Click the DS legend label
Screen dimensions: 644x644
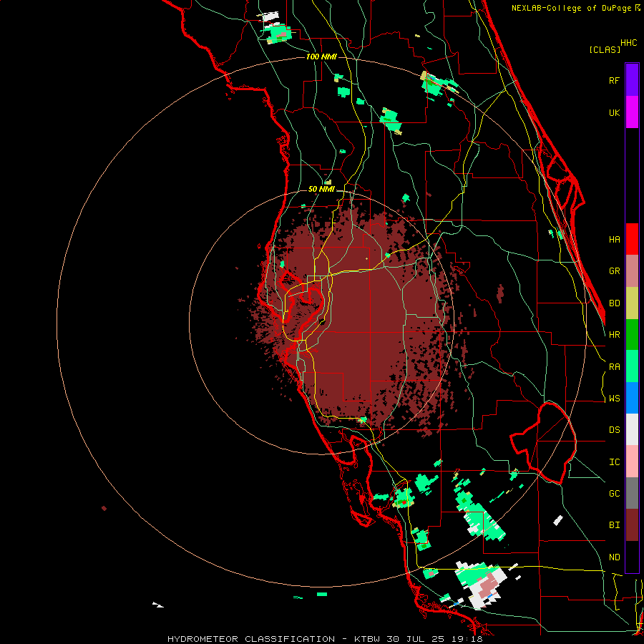tap(614, 430)
